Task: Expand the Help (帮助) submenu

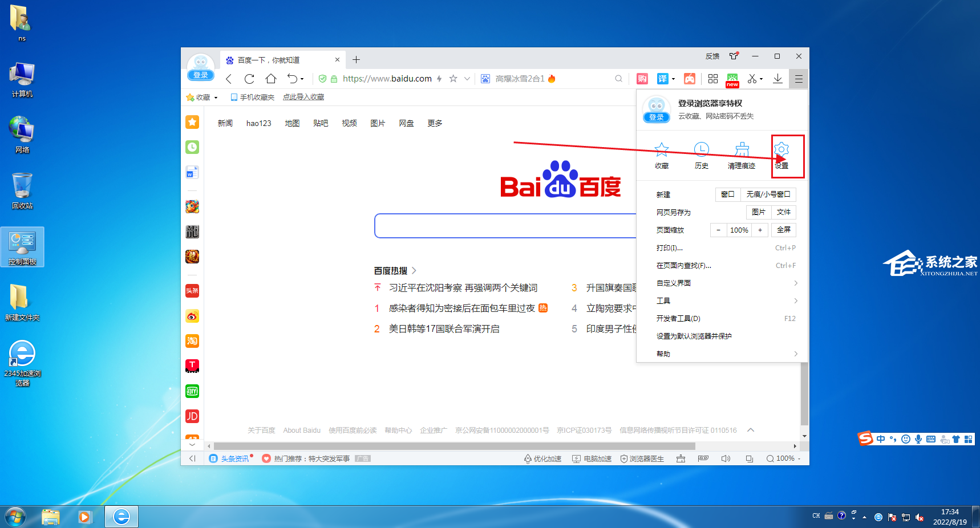Action: [727, 354]
